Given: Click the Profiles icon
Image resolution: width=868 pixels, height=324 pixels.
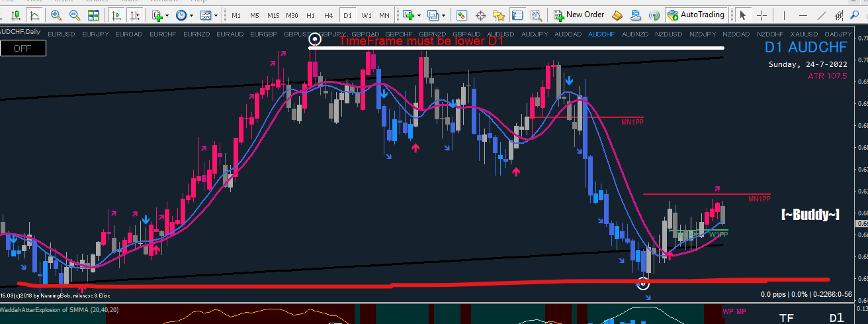Looking at the screenshot, I should coord(433,15).
